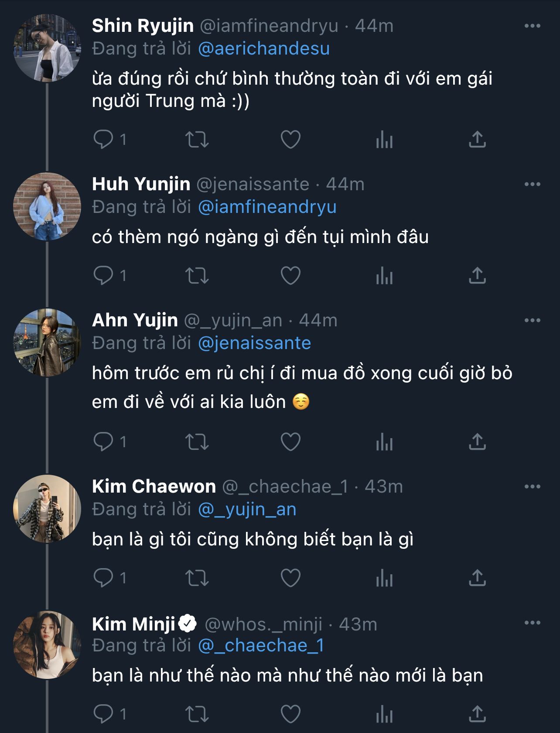
Task: Like Shin Ryujin's tweet
Action: 290,140
